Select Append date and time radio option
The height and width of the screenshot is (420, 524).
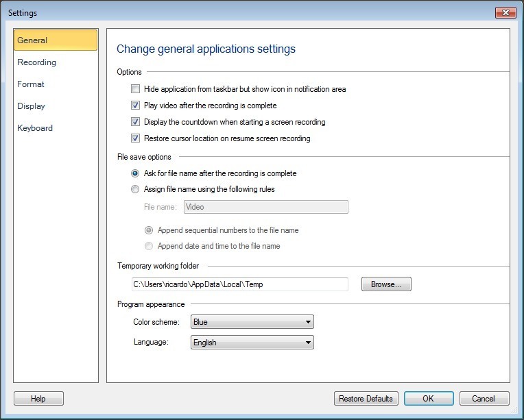tap(149, 246)
